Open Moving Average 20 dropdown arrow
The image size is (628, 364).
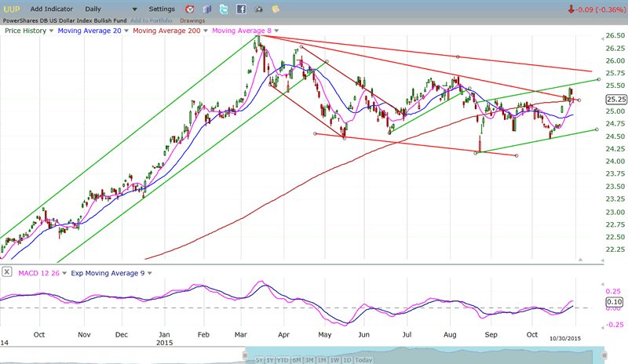[126, 31]
